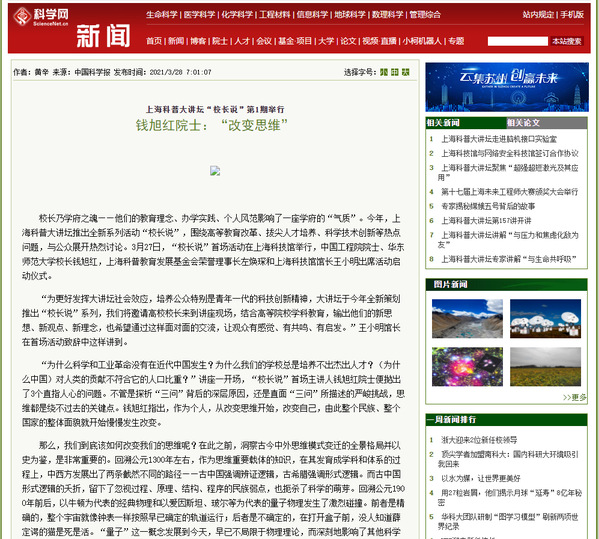Screen dimensions: 599x539
Task: Select the medium font size icon
Action: click(x=395, y=72)
